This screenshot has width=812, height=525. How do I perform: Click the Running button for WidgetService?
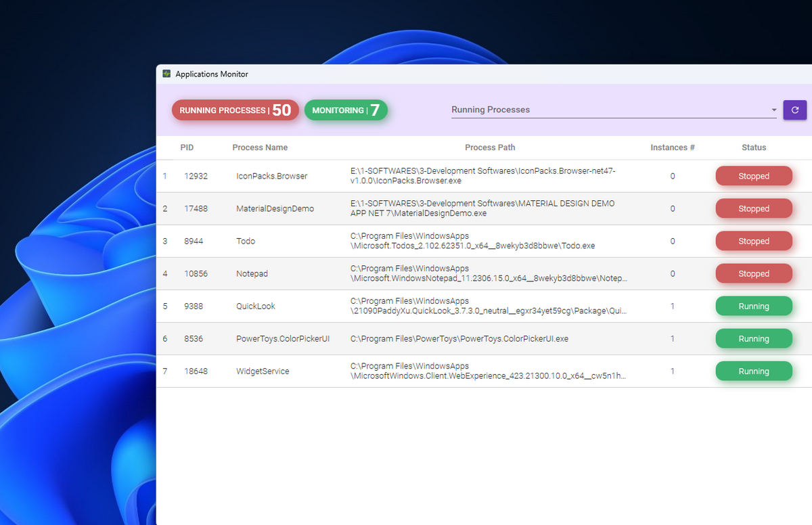[x=753, y=371]
